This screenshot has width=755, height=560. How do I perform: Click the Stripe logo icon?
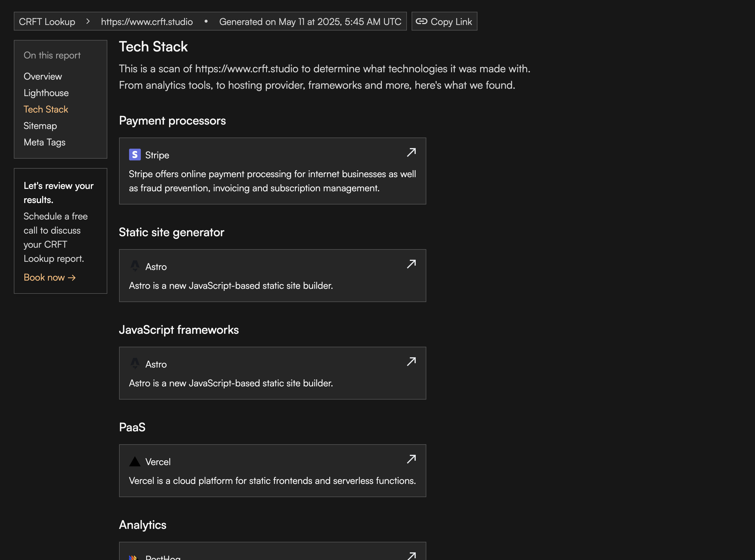tap(135, 155)
